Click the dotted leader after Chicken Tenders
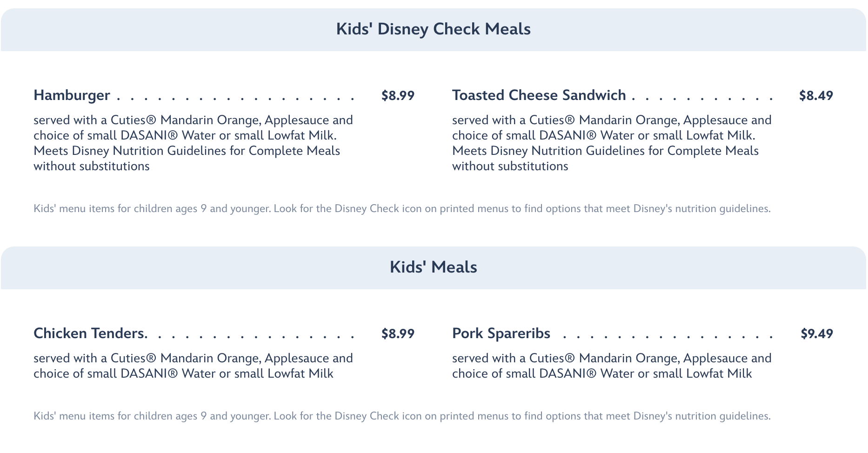Image resolution: width=868 pixels, height=453 pixels. pos(256,337)
